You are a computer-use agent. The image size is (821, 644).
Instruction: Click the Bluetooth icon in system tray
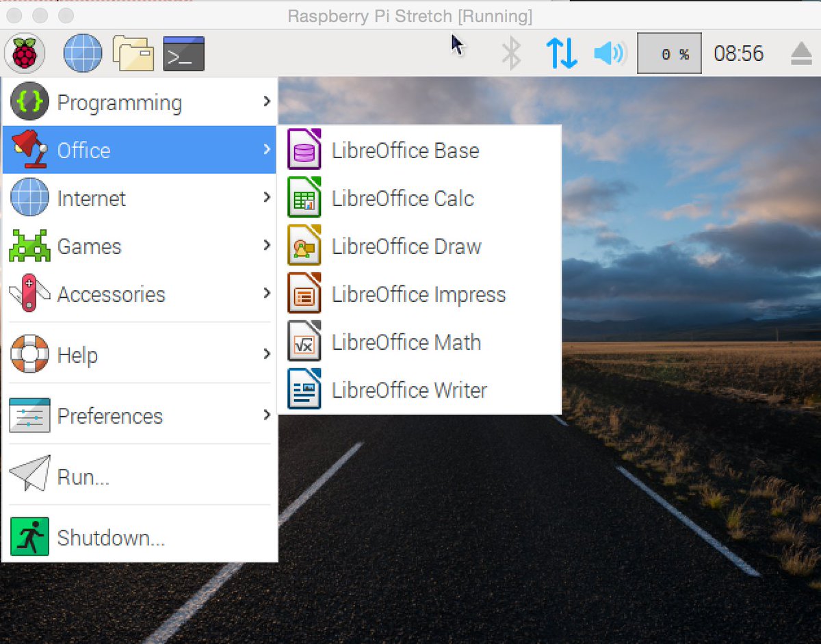click(x=511, y=53)
